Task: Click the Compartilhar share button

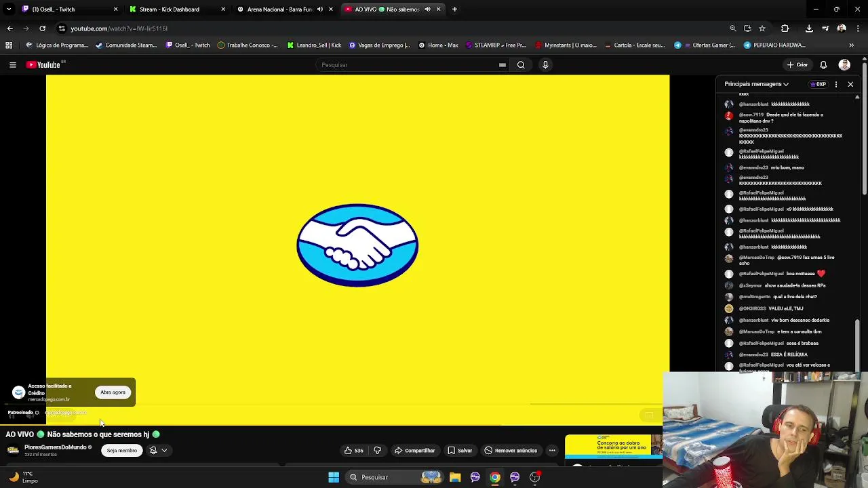Action: [414, 451]
